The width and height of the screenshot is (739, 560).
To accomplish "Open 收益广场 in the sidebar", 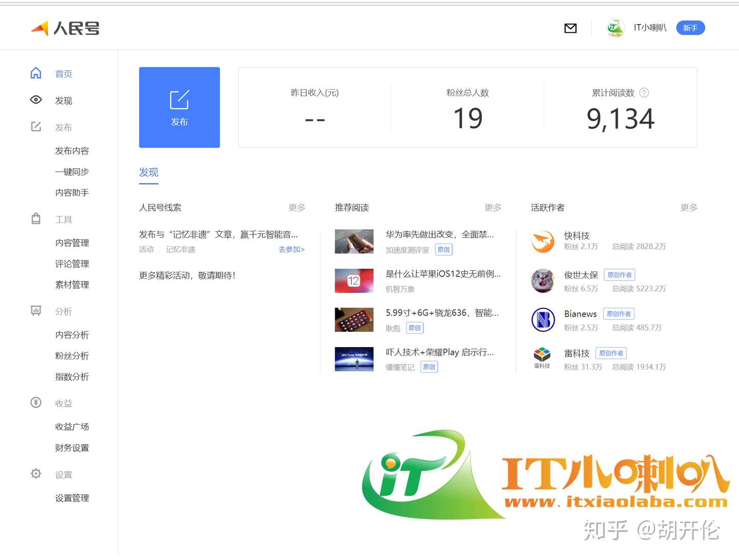I will (72, 427).
